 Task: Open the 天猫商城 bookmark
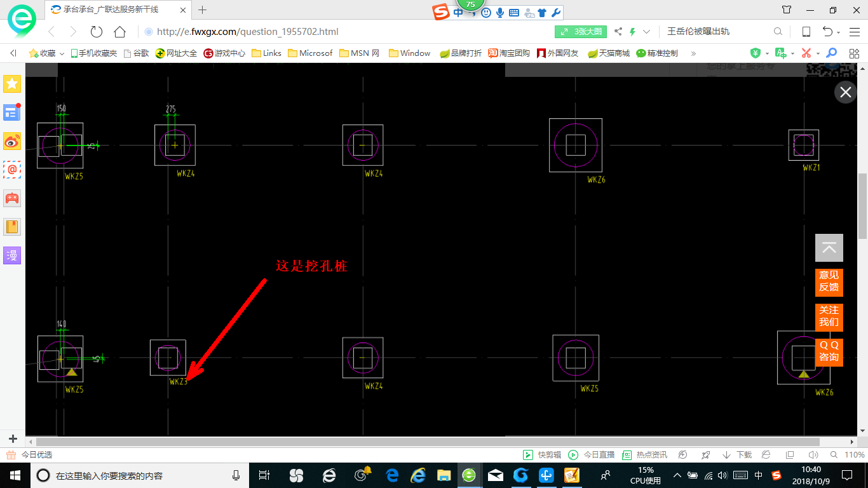tap(609, 53)
